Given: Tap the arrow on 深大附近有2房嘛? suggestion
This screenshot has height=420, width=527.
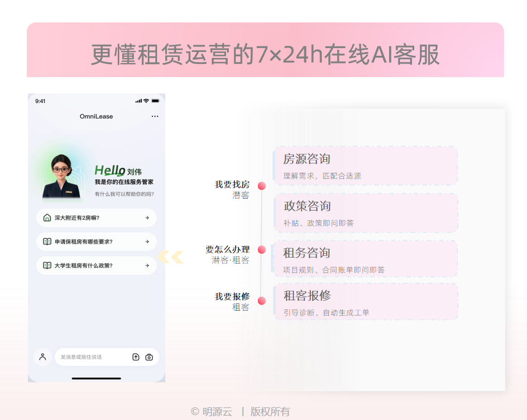Looking at the screenshot, I should coord(147,218).
